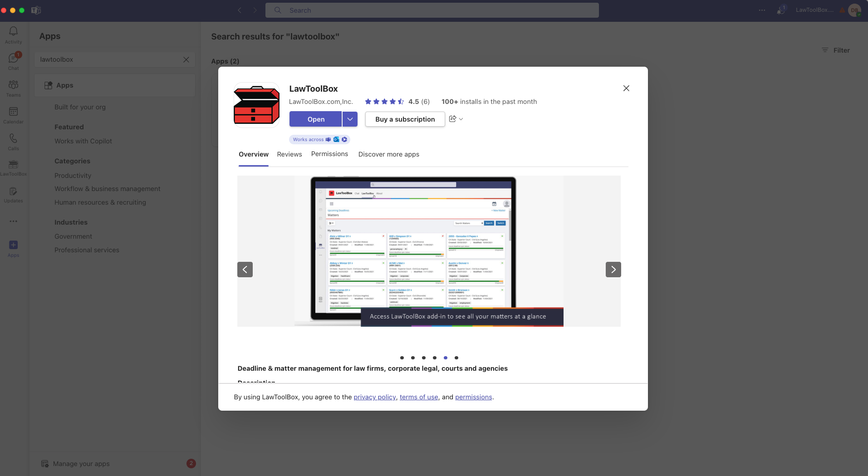Switch to the Reviews tab
This screenshot has height=476, width=868.
coord(289,154)
